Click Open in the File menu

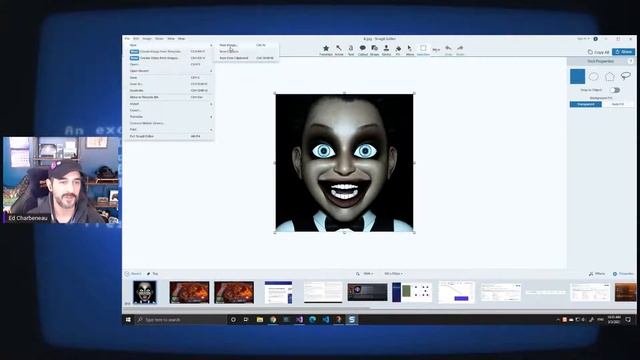coord(169,64)
